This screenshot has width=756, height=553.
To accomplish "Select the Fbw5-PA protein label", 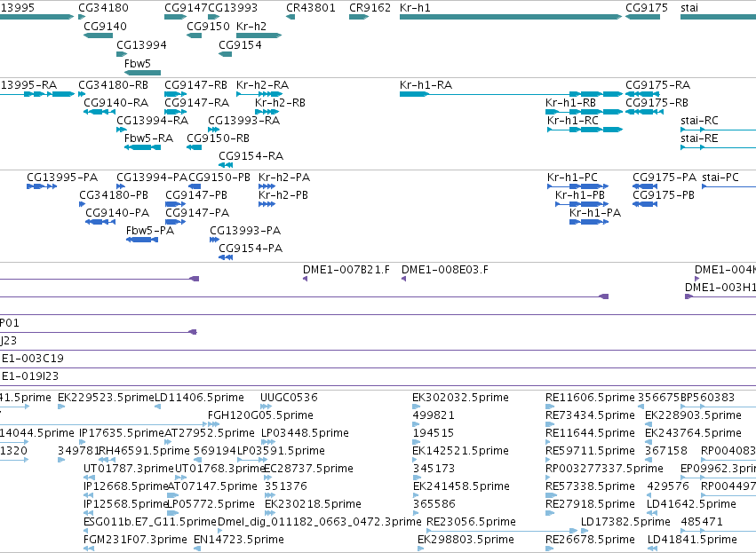I will (150, 231).
